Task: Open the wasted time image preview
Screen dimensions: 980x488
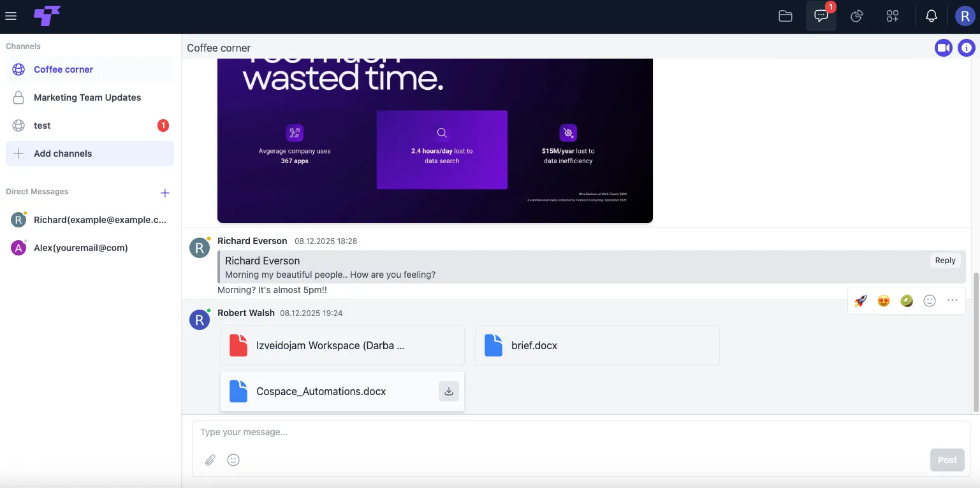Action: tap(435, 140)
